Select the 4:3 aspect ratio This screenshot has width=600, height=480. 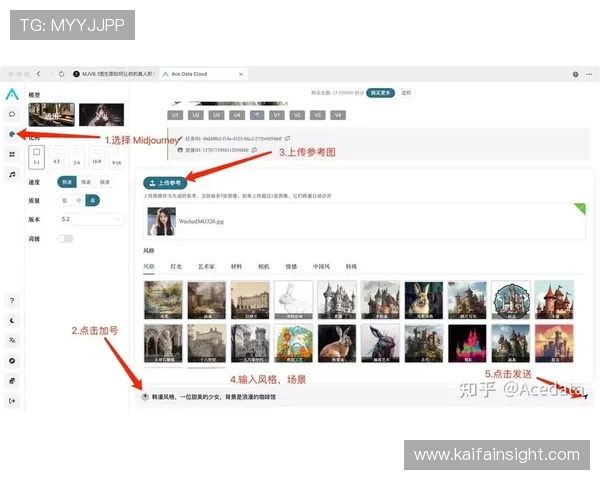pos(57,157)
